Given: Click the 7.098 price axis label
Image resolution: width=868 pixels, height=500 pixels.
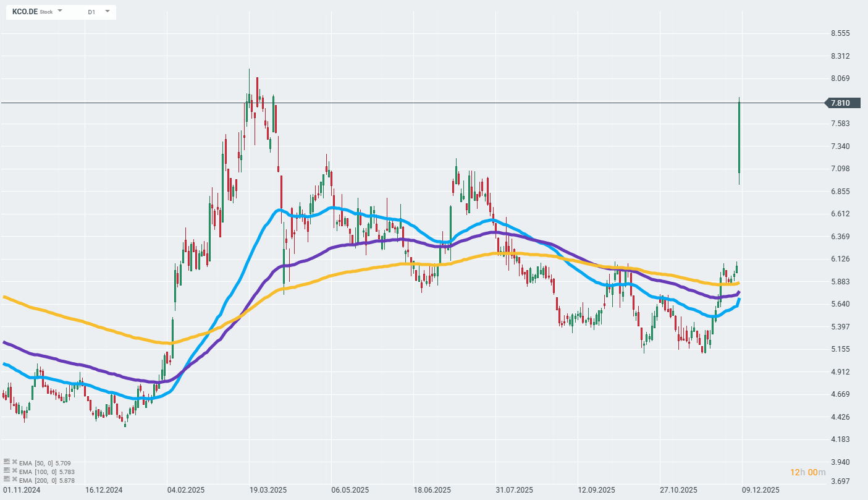Looking at the screenshot, I should (x=841, y=169).
